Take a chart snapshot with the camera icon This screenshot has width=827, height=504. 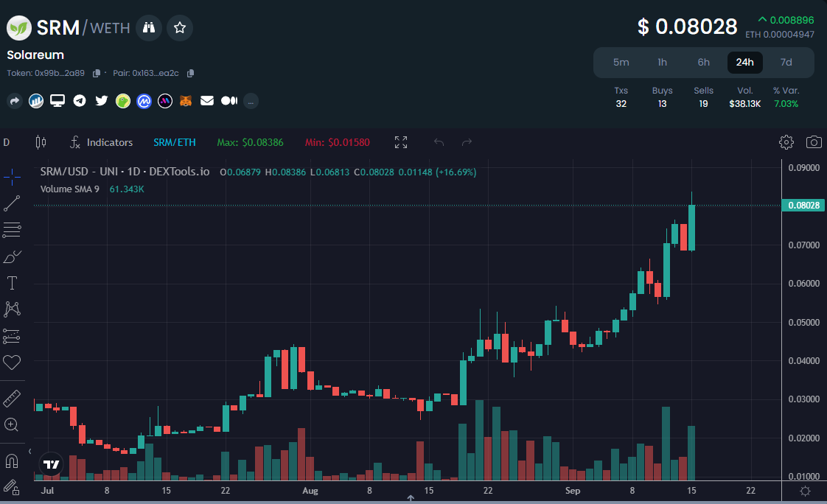click(x=814, y=141)
